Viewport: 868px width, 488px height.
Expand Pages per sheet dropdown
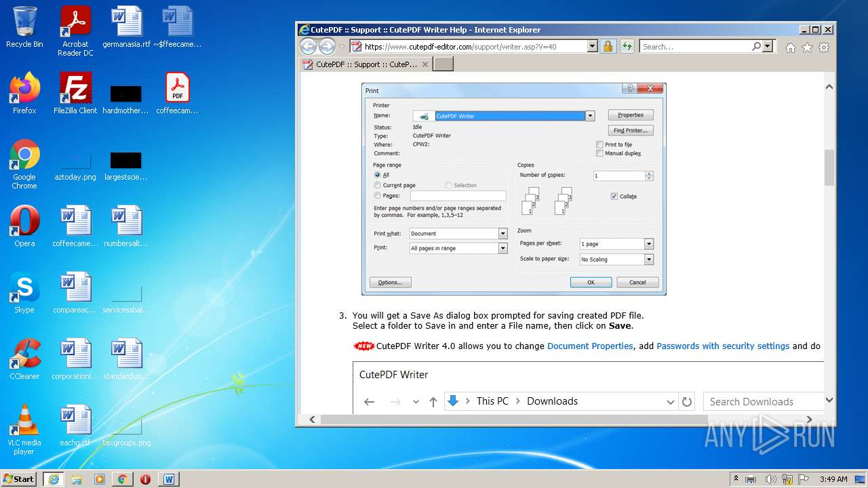tap(649, 244)
